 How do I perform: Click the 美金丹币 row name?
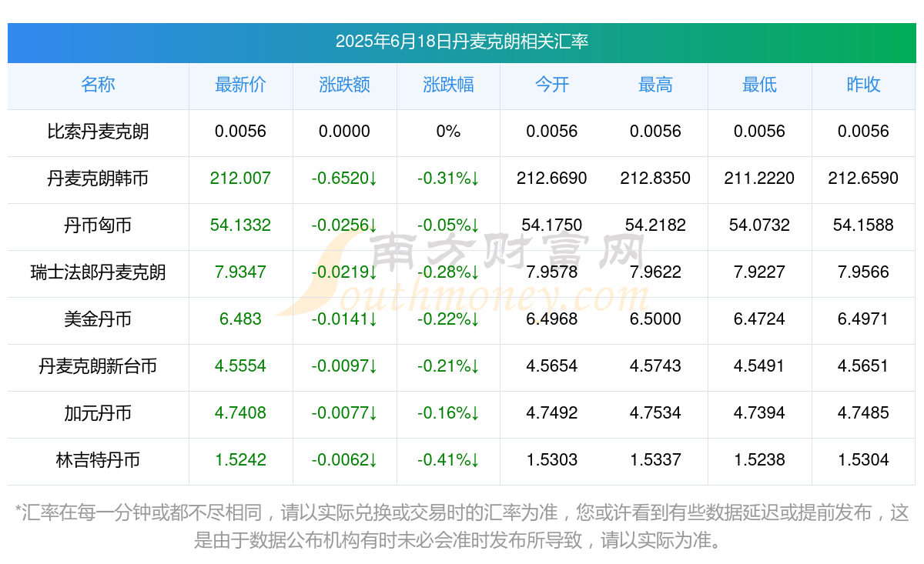(x=98, y=319)
